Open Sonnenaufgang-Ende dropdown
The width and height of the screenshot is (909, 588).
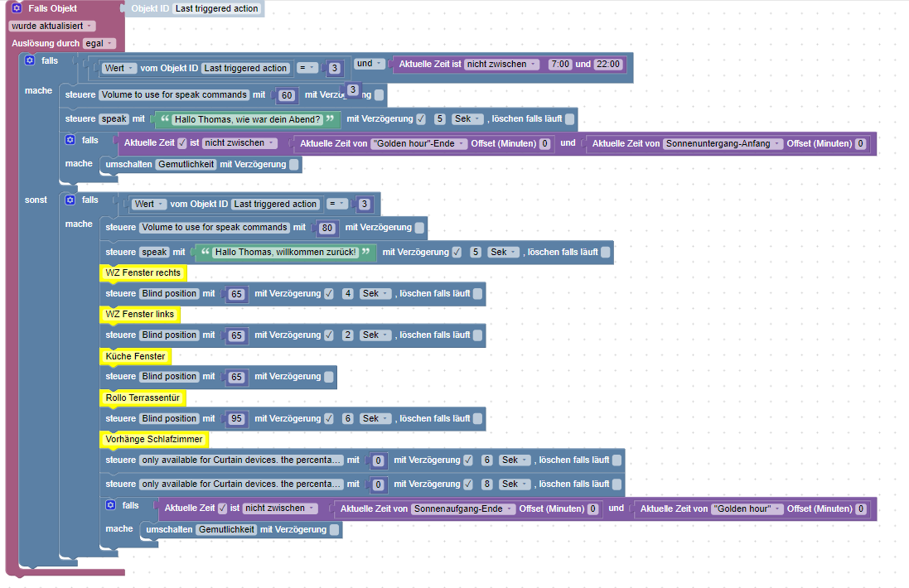(463, 508)
